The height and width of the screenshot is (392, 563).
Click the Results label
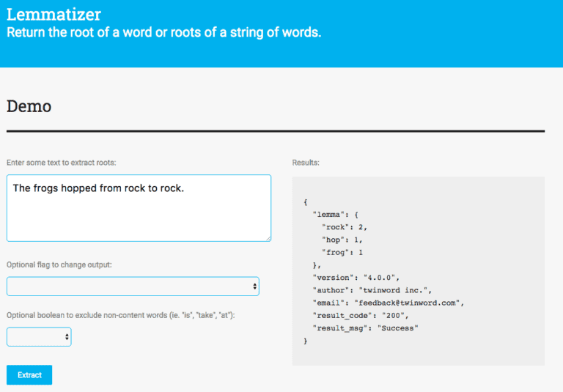point(306,162)
